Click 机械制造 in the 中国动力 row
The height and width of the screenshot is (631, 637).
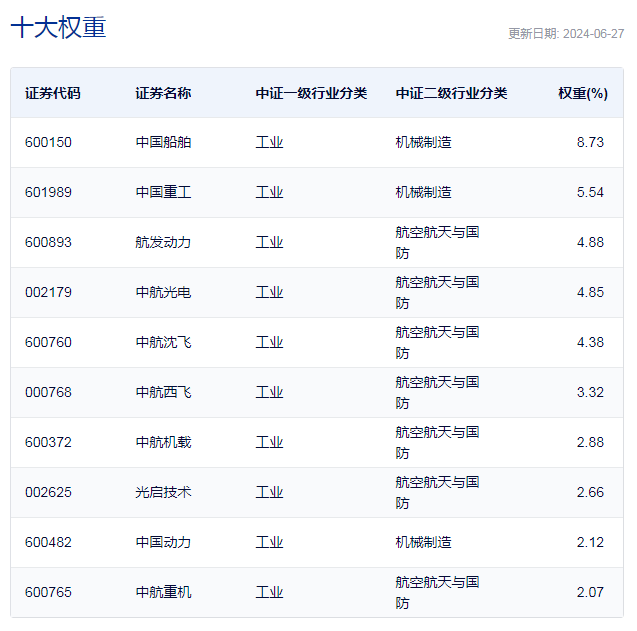click(423, 542)
